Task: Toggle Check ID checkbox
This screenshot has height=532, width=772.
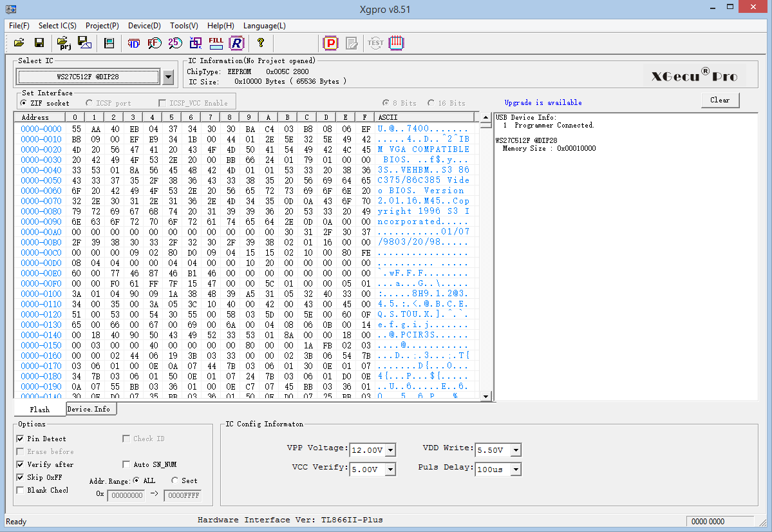Action: 144,439
